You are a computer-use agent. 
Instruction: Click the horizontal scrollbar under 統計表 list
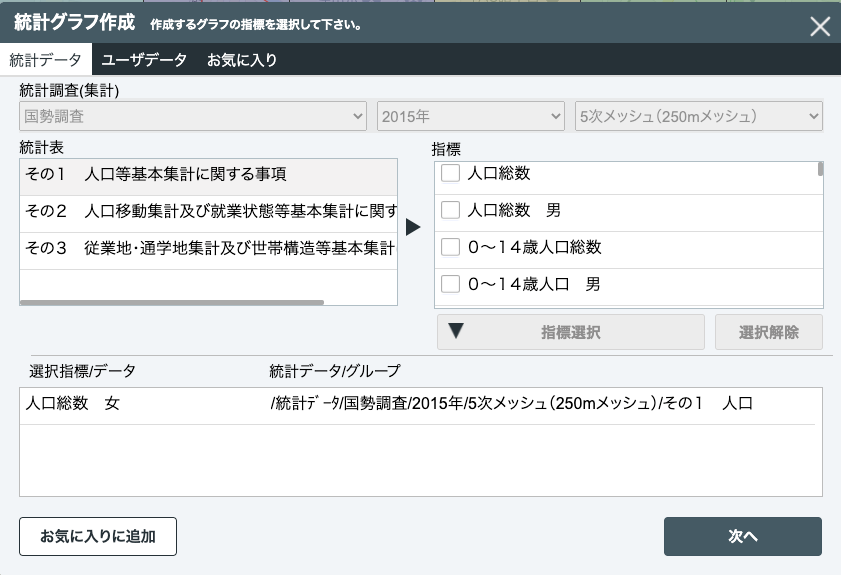tap(172, 301)
